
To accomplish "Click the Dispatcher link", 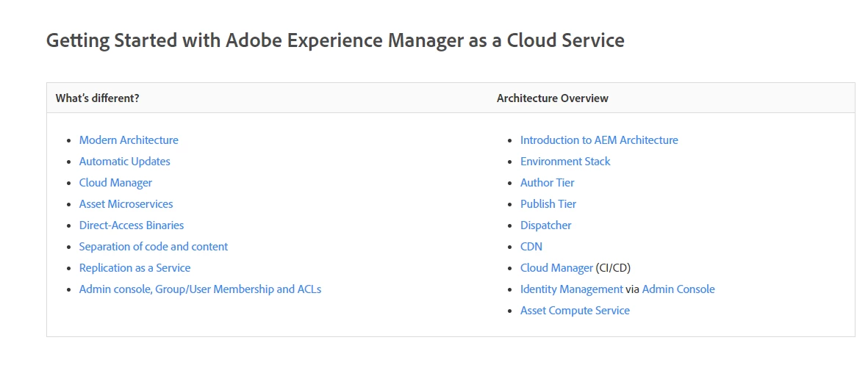I will (x=545, y=225).
